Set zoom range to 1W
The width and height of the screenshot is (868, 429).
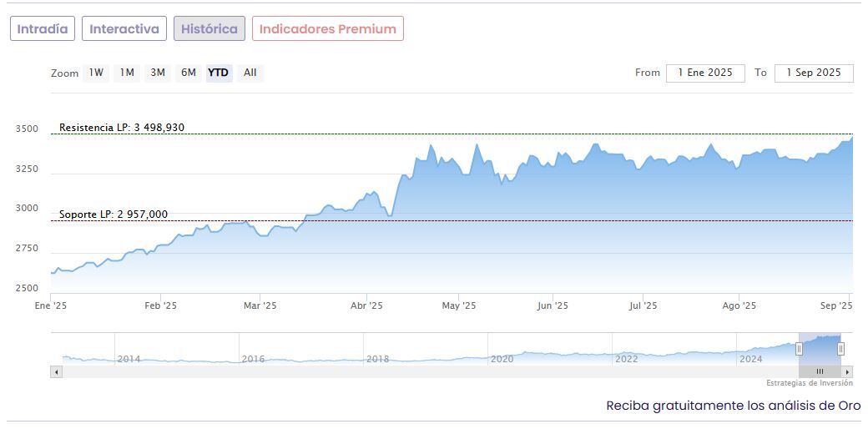click(97, 73)
